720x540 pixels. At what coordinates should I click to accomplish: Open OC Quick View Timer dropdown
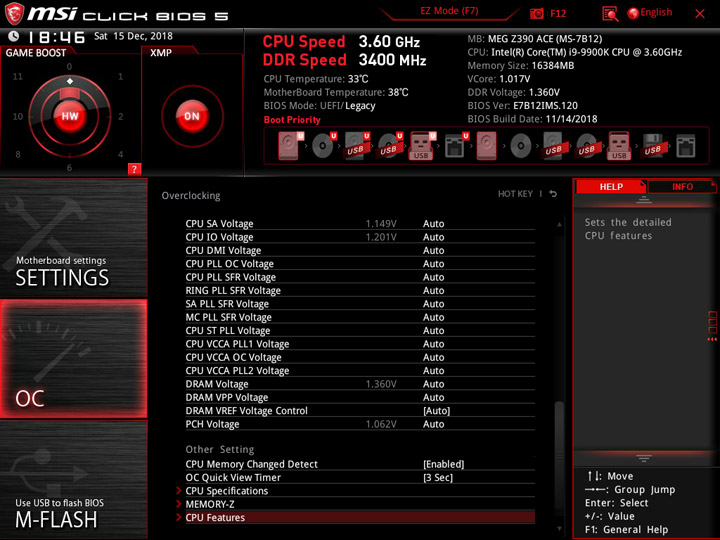pyautogui.click(x=438, y=478)
